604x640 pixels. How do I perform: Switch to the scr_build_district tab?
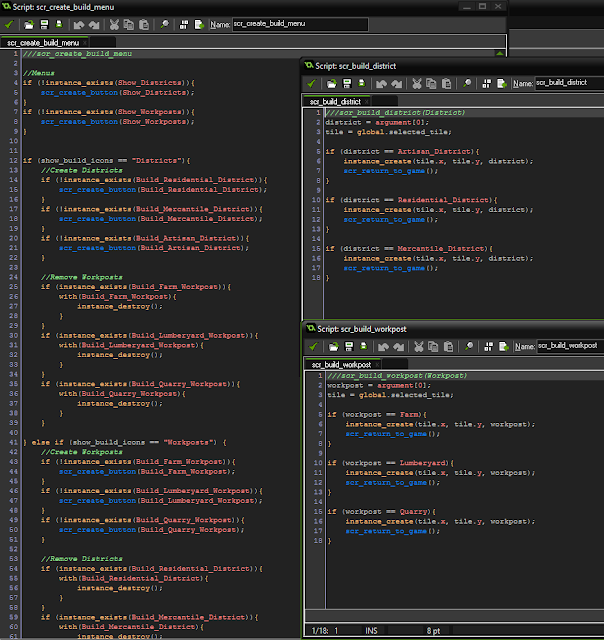point(335,101)
